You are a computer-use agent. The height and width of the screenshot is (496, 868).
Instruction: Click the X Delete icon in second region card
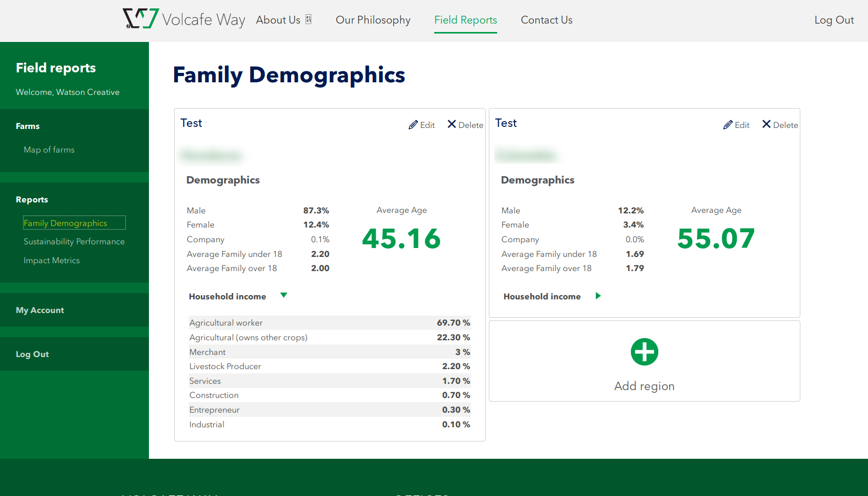click(x=766, y=124)
